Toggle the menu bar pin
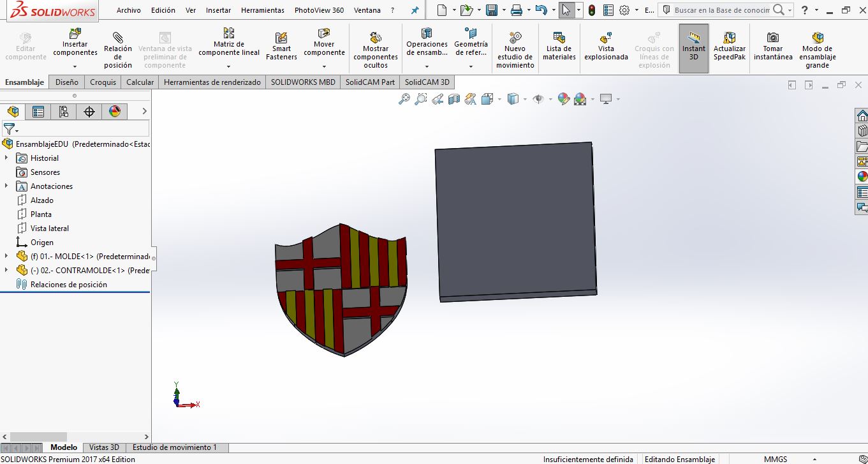This screenshot has width=868, height=464. pyautogui.click(x=415, y=10)
